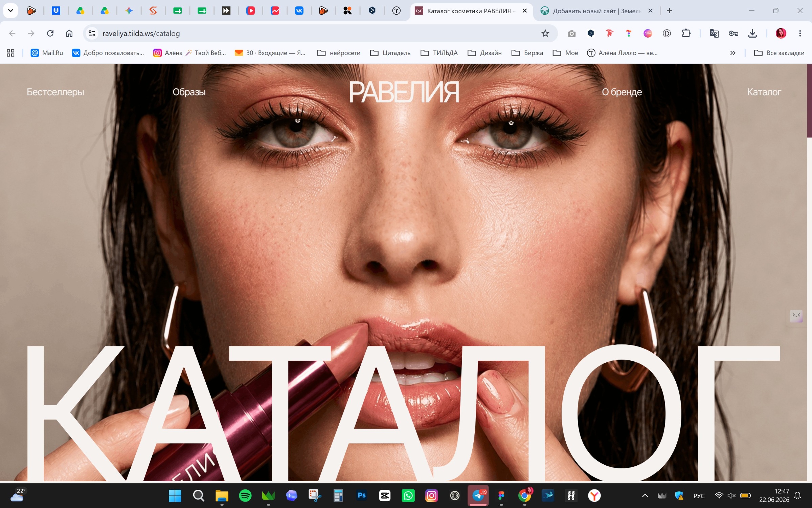Switch to the Dropbox pinned tab

(x=56, y=11)
